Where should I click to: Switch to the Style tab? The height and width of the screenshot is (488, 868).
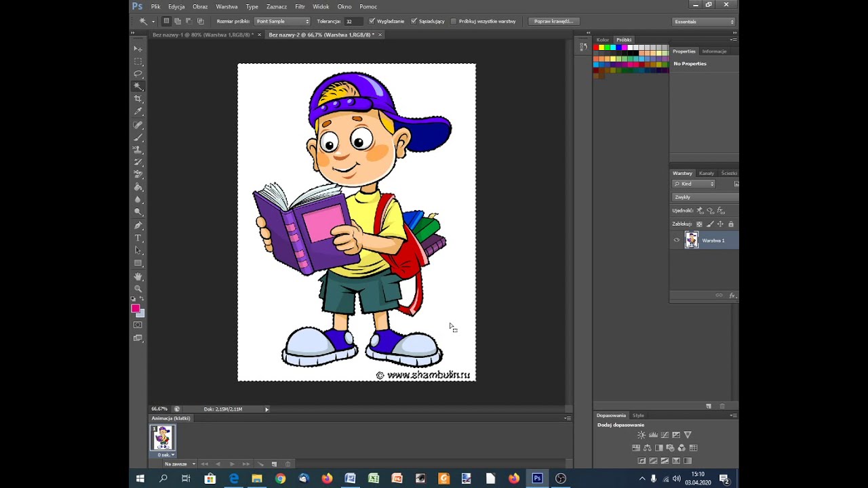(638, 415)
